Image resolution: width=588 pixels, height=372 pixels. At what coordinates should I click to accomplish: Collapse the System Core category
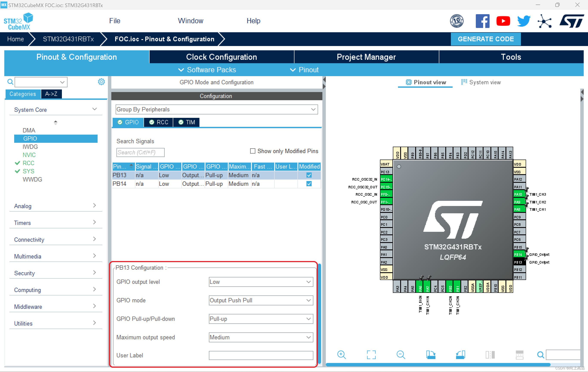[x=95, y=109]
